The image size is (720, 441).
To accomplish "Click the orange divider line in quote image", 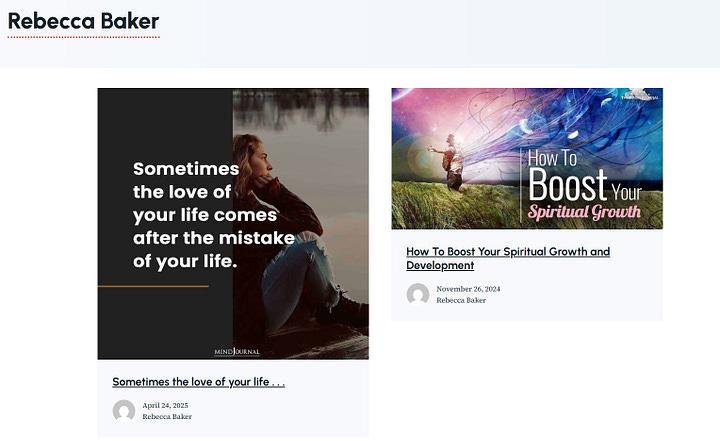I will tap(153, 286).
